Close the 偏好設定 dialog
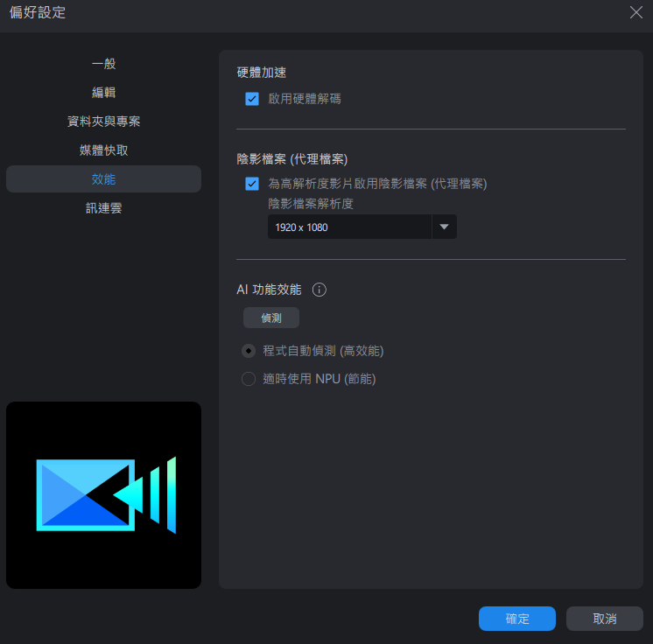The width and height of the screenshot is (653, 644). [x=635, y=12]
